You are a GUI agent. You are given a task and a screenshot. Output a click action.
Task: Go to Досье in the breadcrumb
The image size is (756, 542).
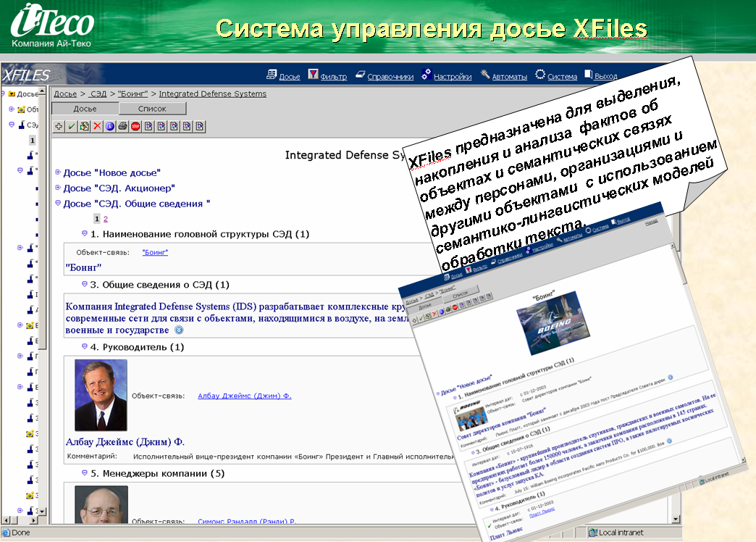(x=65, y=93)
